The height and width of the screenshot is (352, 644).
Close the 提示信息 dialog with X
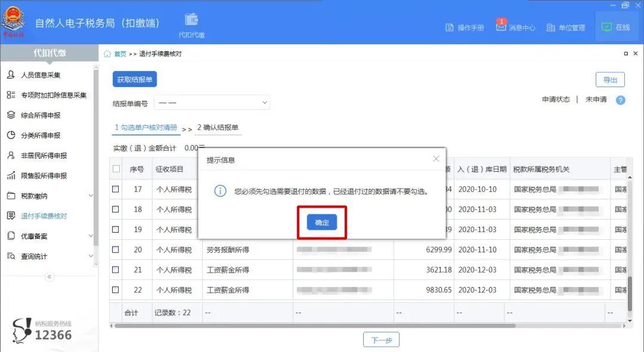click(x=436, y=159)
